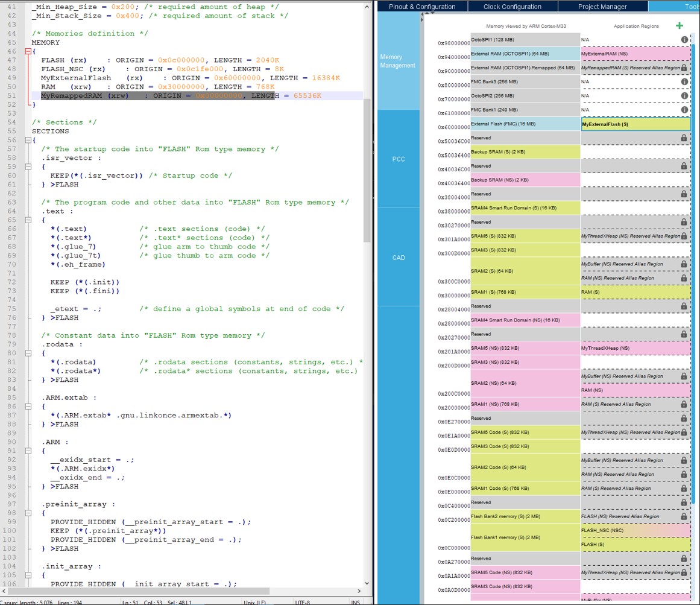Collapse .preinit_array fold marker at line 98
This screenshot has width=700, height=605.
click(28, 513)
